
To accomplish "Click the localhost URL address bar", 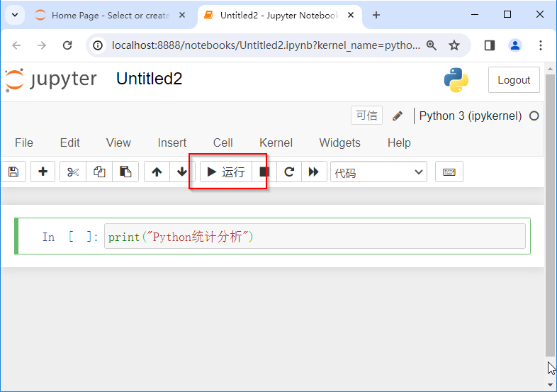I will [266, 45].
